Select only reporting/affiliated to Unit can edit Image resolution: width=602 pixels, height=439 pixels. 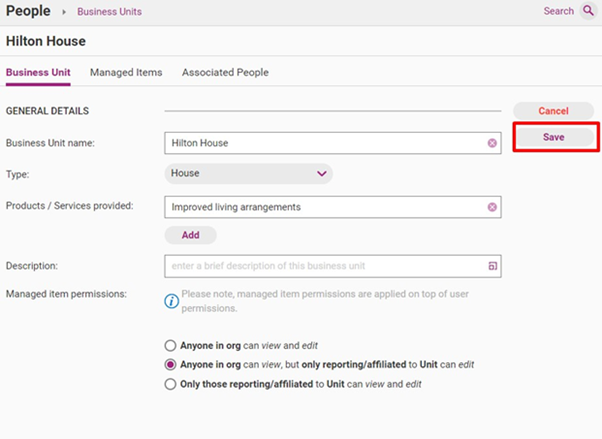171,364
